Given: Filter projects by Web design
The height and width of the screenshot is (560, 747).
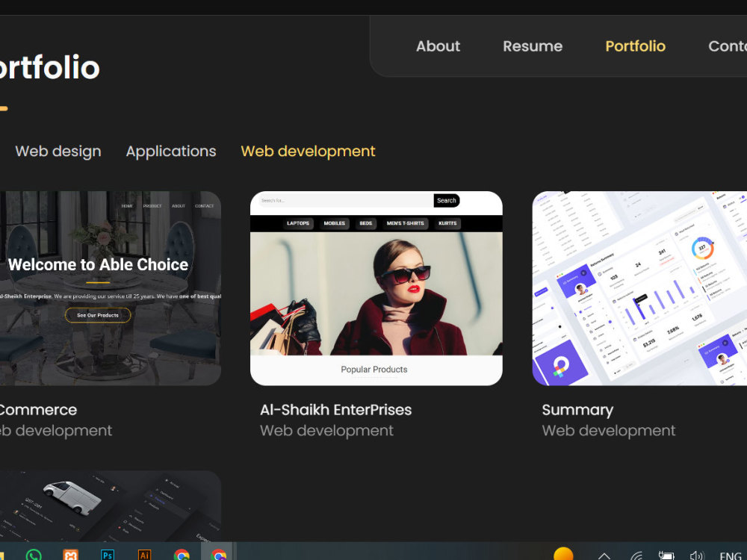Looking at the screenshot, I should point(58,151).
